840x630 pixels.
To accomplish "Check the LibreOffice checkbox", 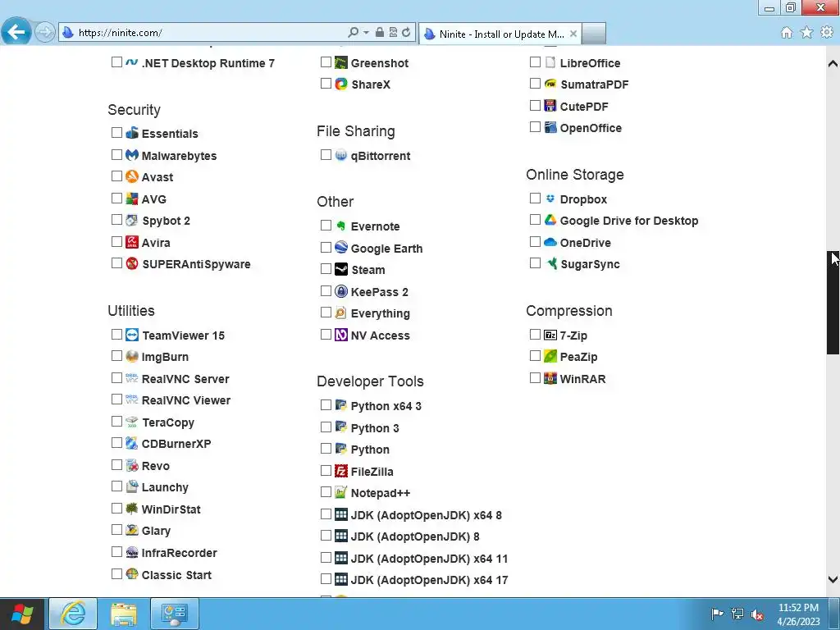I will coord(535,62).
